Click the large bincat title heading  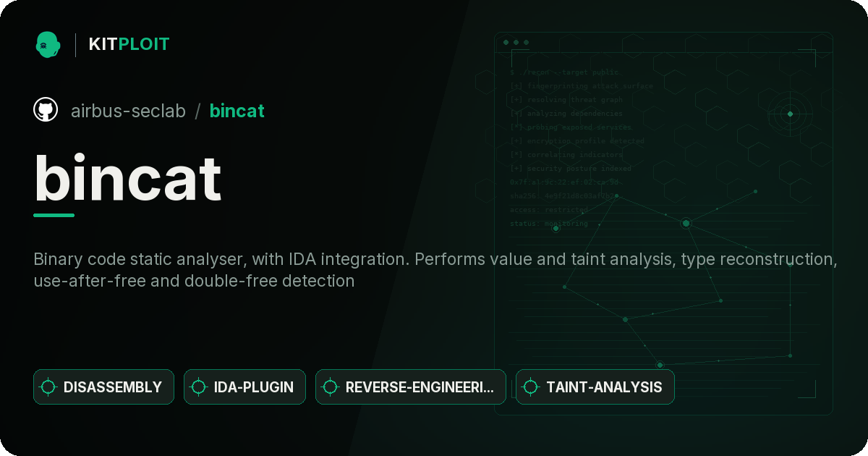(x=127, y=177)
